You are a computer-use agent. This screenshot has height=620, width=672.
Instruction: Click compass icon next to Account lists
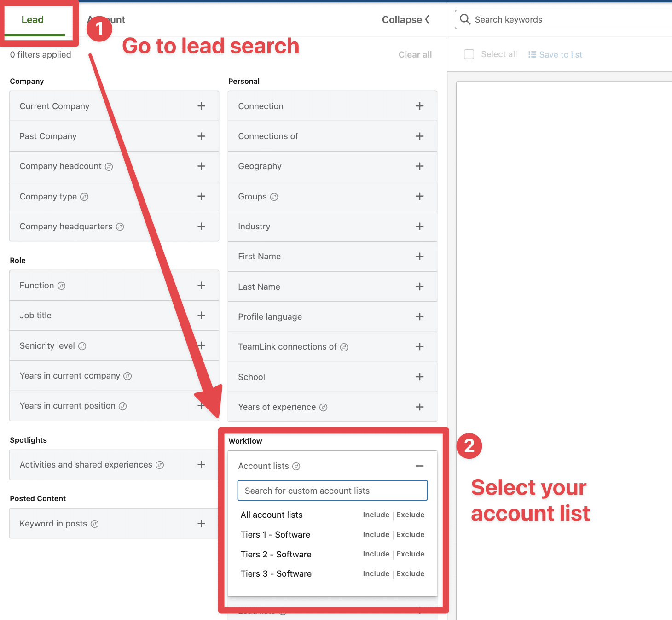click(x=296, y=467)
